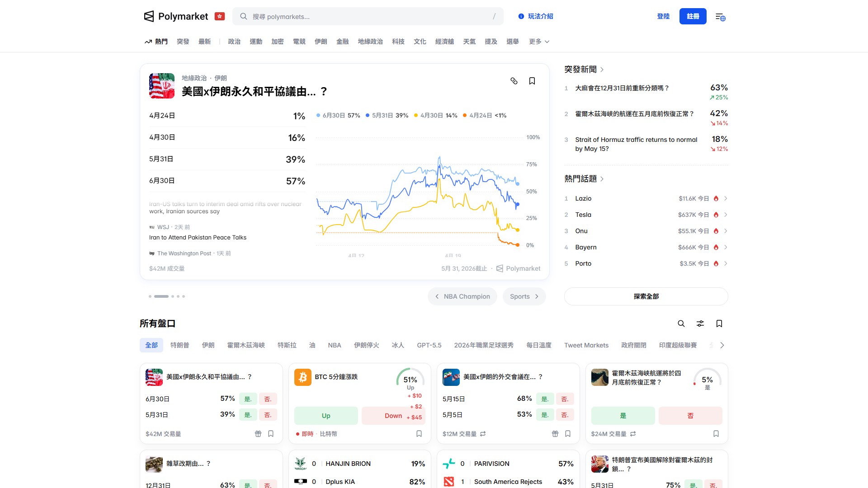Buy 否 on 霍爾木茲海峽 card
This screenshot has height=488, width=868.
click(690, 416)
